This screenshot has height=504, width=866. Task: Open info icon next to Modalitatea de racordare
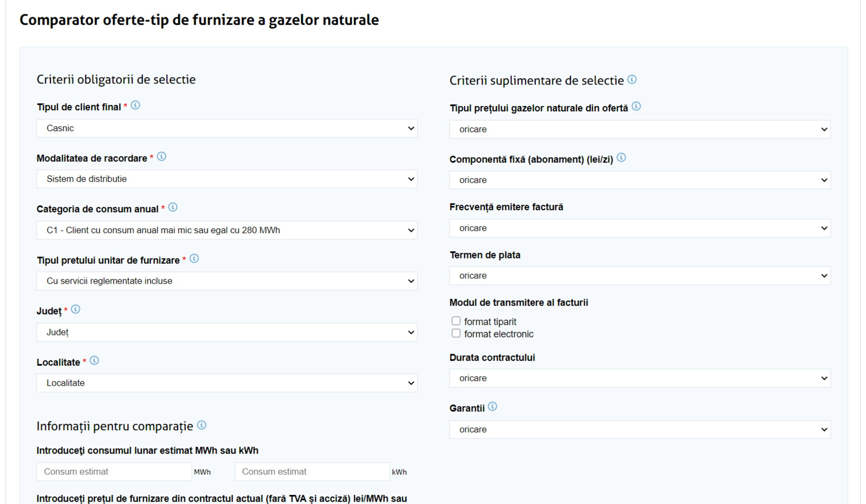161,157
